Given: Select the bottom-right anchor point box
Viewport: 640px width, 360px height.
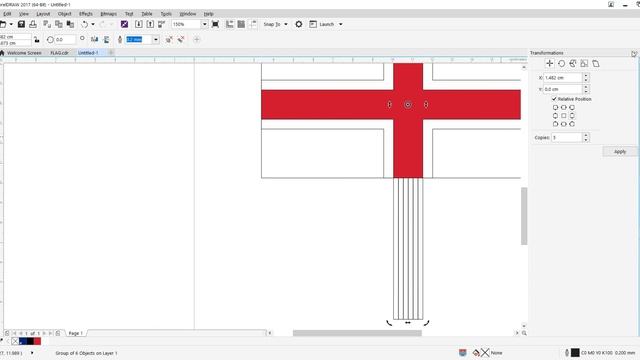Looking at the screenshot, I should (x=572, y=124).
